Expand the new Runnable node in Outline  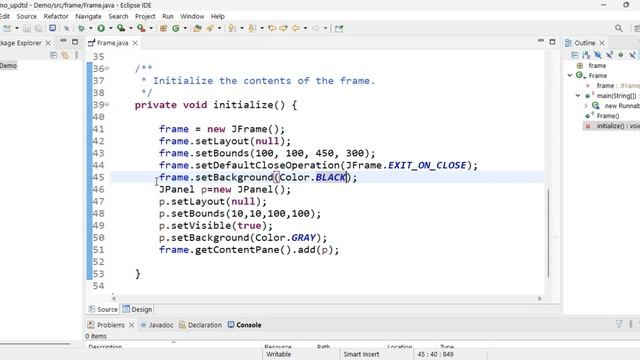[586, 106]
